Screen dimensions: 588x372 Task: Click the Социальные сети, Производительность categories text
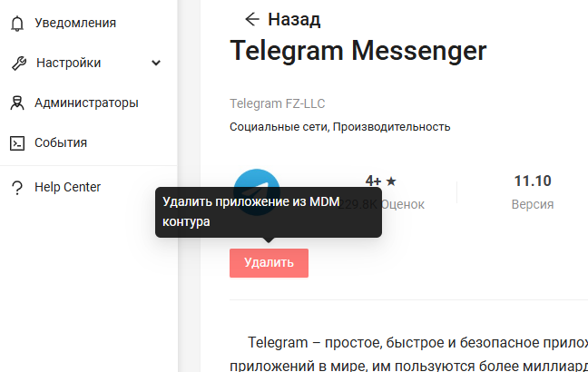[x=339, y=127]
